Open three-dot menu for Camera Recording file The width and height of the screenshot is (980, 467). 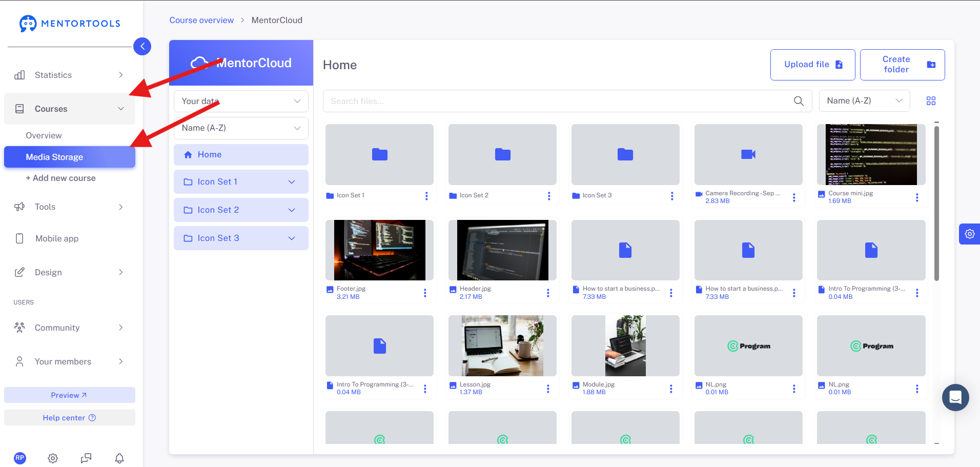[794, 197]
